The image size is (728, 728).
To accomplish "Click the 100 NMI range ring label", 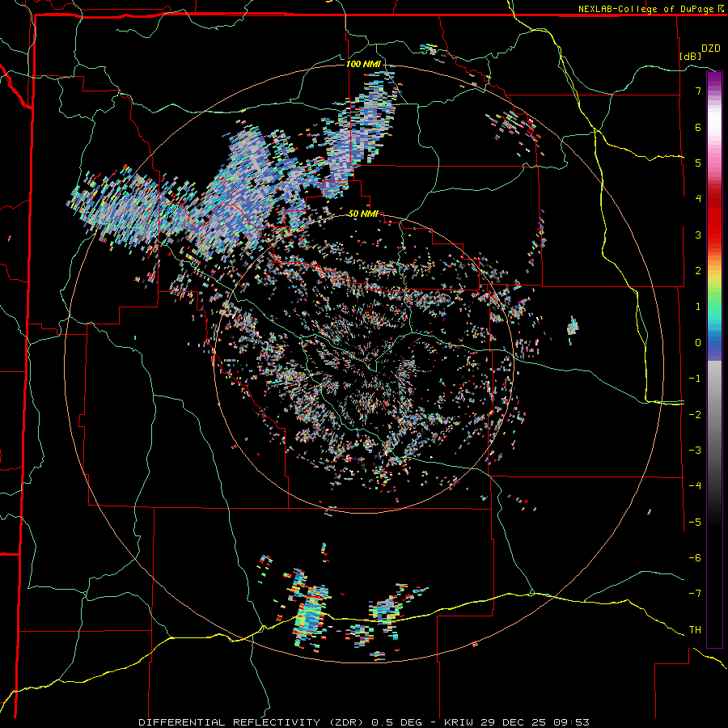I will pyautogui.click(x=363, y=64).
